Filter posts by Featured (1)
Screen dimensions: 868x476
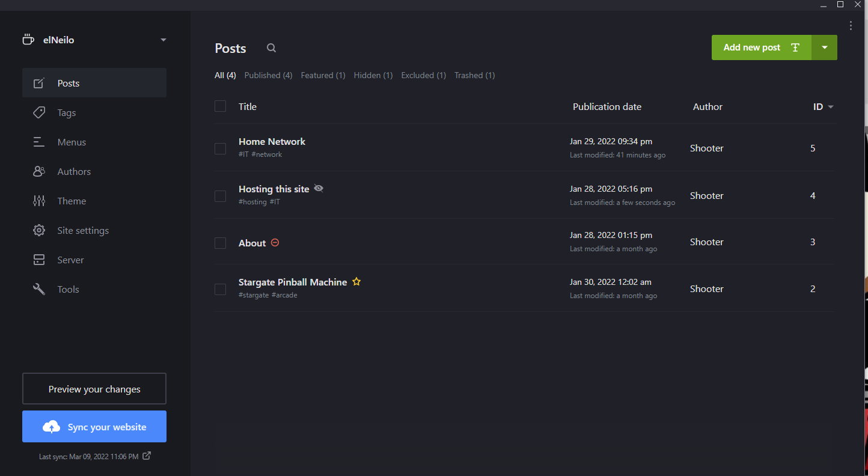click(323, 75)
